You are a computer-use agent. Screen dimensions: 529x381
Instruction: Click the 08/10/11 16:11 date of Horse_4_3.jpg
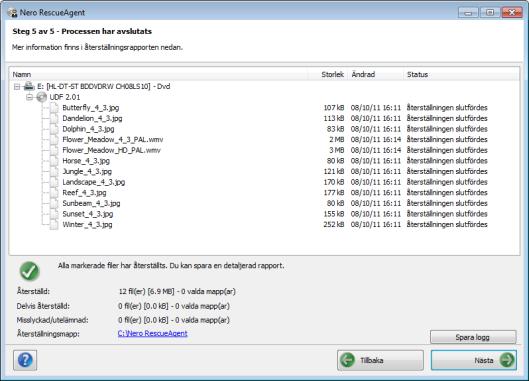click(x=376, y=161)
